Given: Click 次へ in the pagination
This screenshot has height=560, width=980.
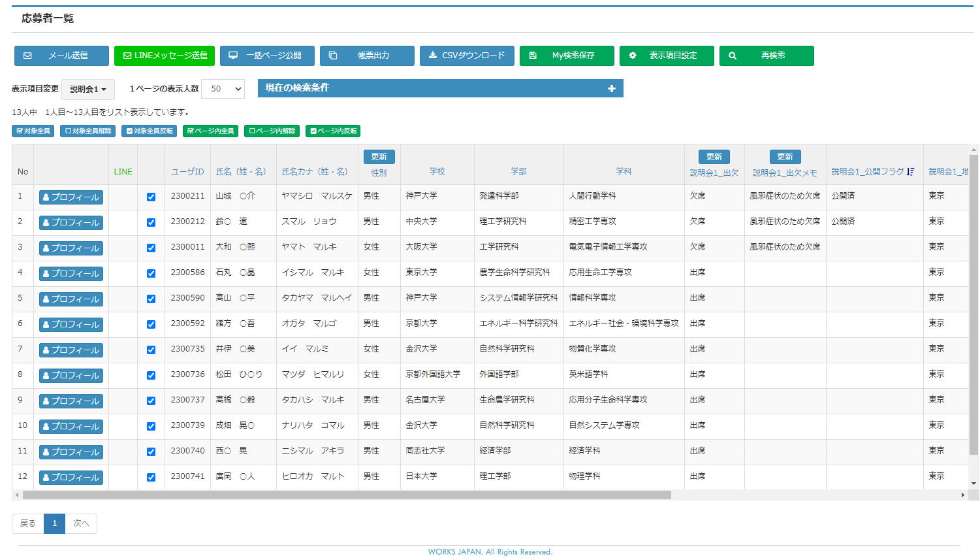Looking at the screenshot, I should click(x=81, y=523).
